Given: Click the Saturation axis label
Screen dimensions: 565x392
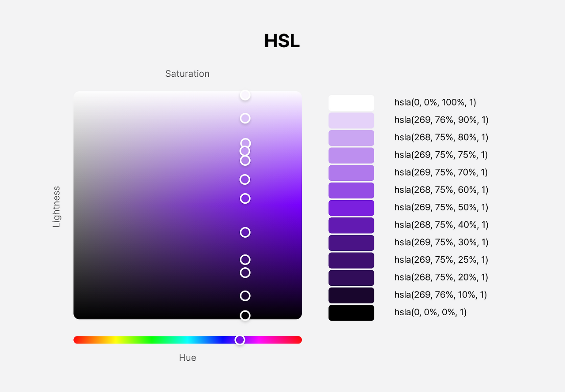Looking at the screenshot, I should coord(188,74).
